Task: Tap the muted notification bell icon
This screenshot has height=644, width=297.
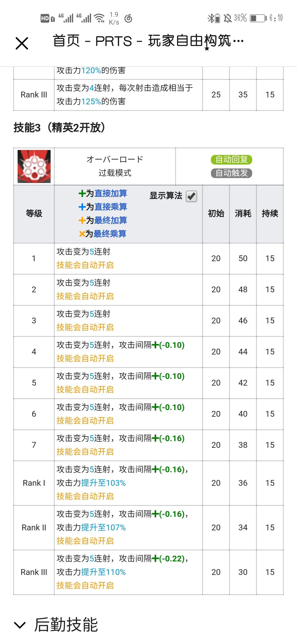Action: point(227,18)
